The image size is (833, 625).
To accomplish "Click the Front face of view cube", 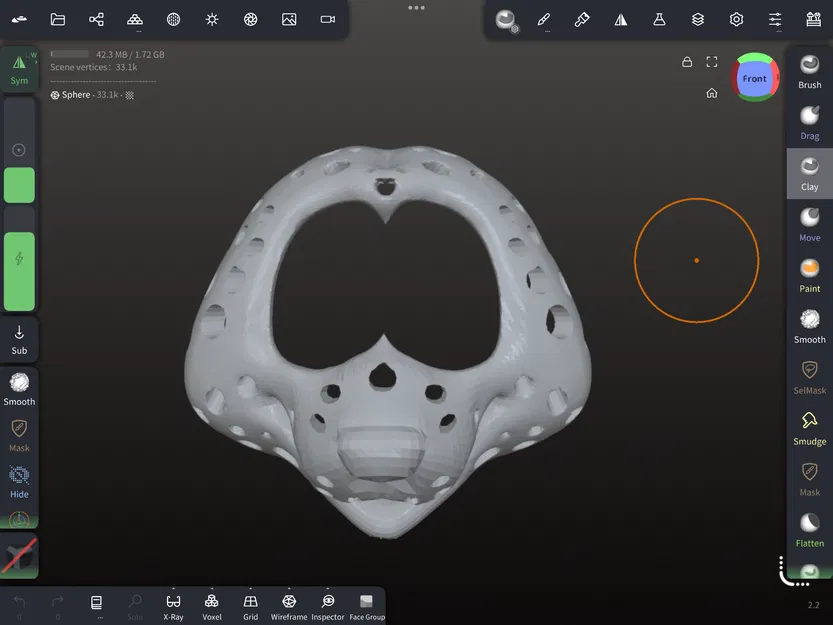I will [754, 79].
